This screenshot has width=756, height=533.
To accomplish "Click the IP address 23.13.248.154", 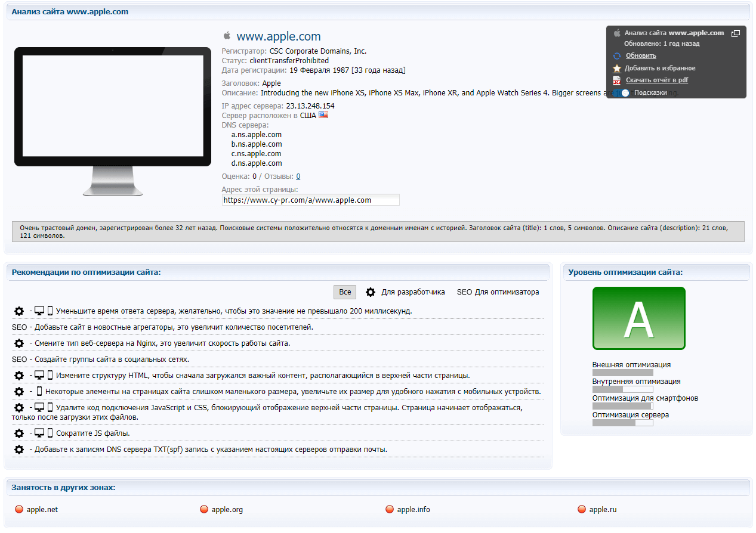I will point(310,106).
